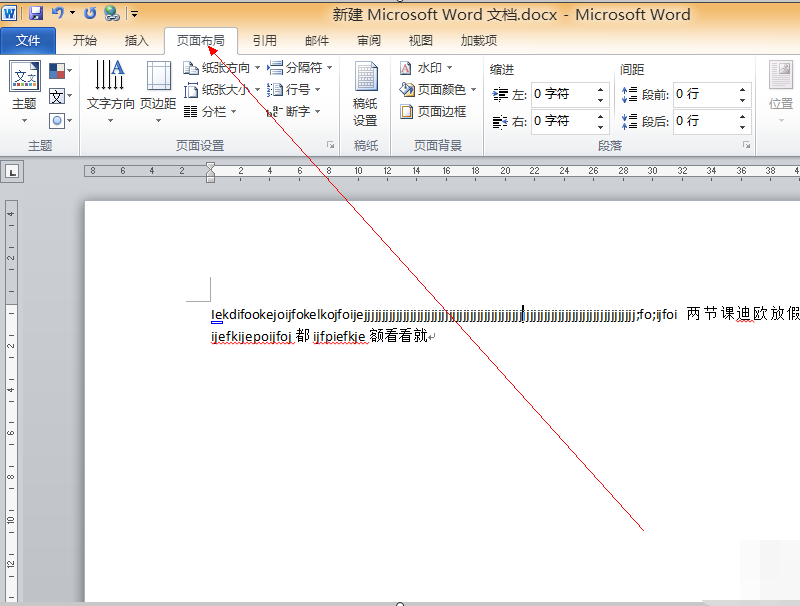This screenshot has height=606, width=800.
Task: Open 水印 watermark menu
Action: pyautogui.click(x=426, y=67)
